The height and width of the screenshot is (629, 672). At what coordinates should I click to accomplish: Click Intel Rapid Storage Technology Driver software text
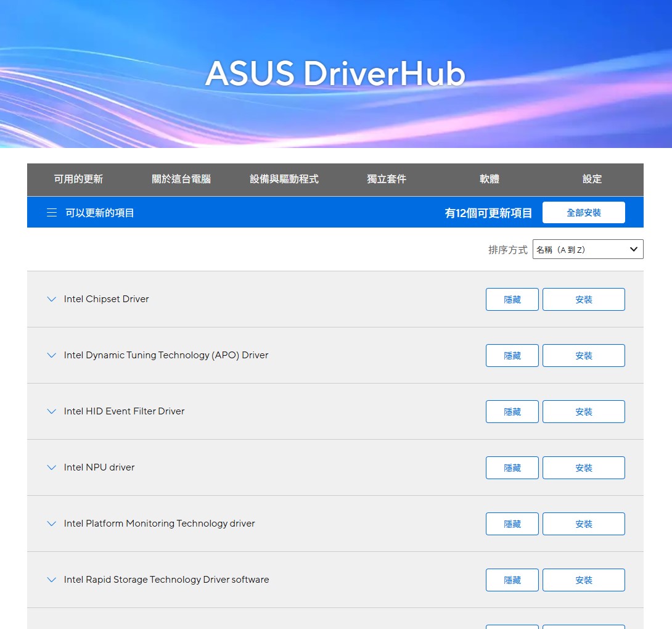[166, 580]
